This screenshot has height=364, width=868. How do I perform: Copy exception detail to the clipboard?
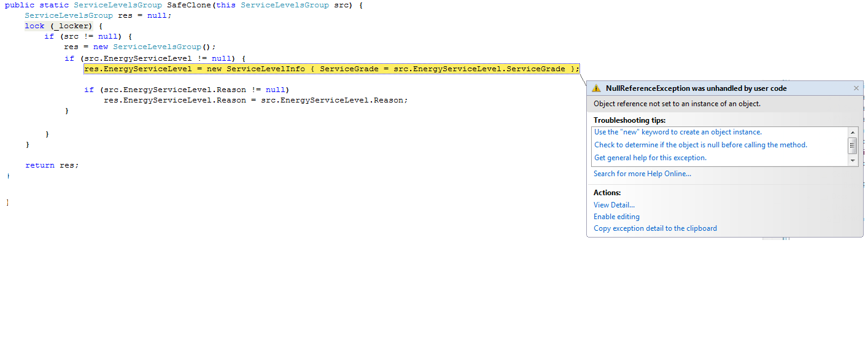point(655,228)
